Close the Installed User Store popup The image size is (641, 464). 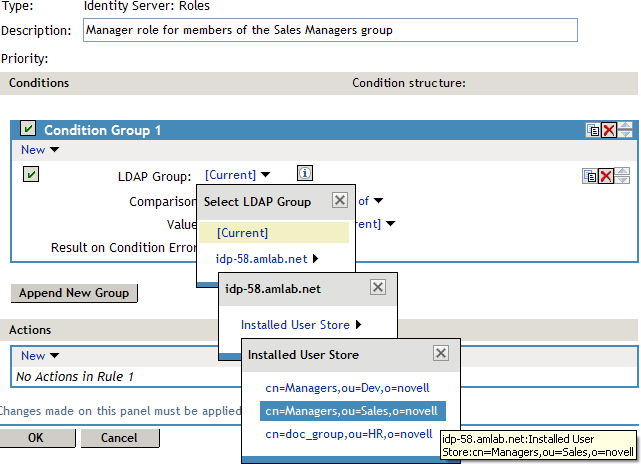point(440,354)
